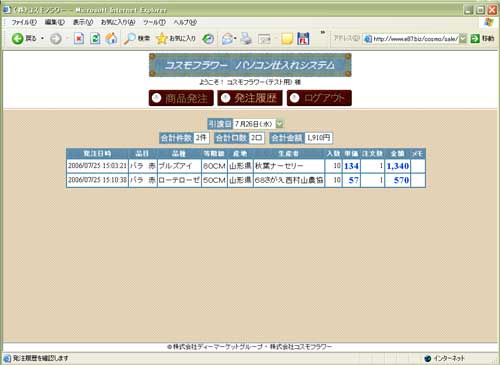Expand the 引渡日 date dropdown
The height and width of the screenshot is (365, 500).
tap(280, 124)
